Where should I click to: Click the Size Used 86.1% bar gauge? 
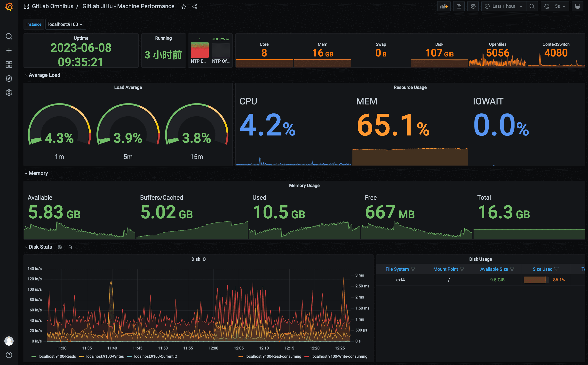click(x=536, y=280)
